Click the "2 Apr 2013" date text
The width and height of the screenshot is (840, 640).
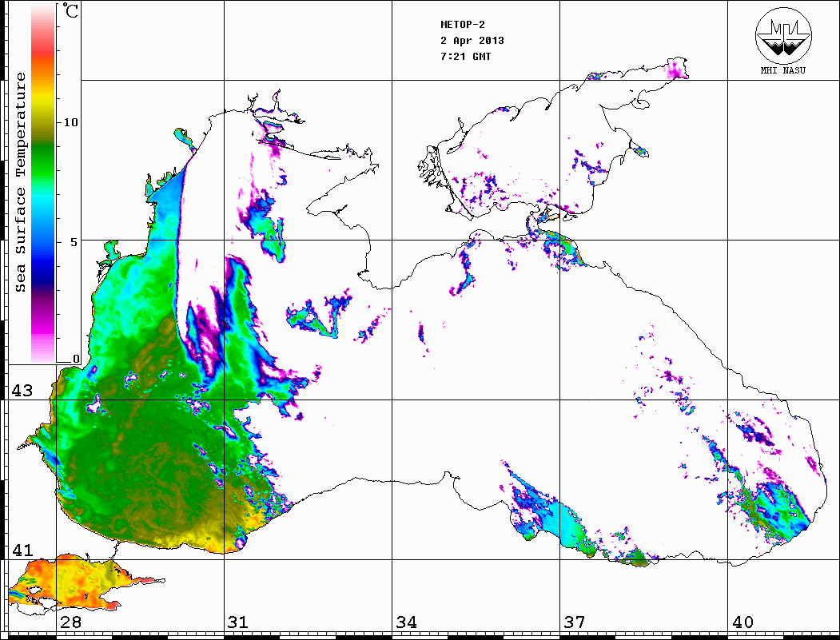pos(472,41)
